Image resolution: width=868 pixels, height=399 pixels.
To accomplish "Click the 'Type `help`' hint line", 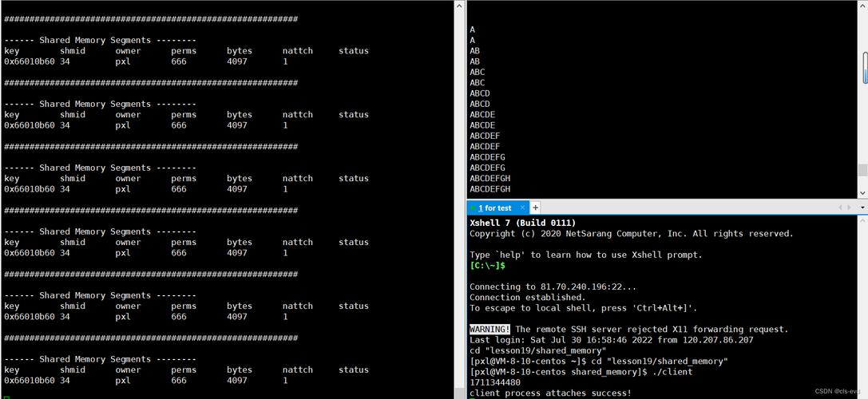I will click(585, 255).
